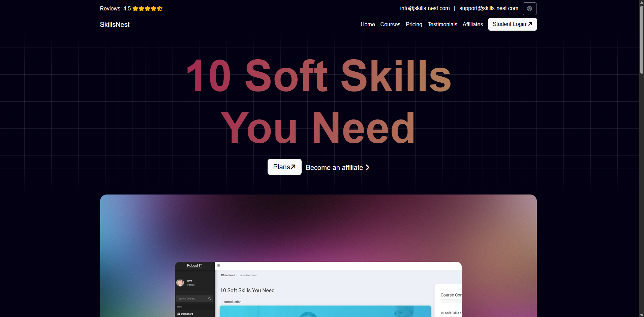This screenshot has height=317, width=644.
Task: Open the Courses menu item
Action: click(390, 24)
